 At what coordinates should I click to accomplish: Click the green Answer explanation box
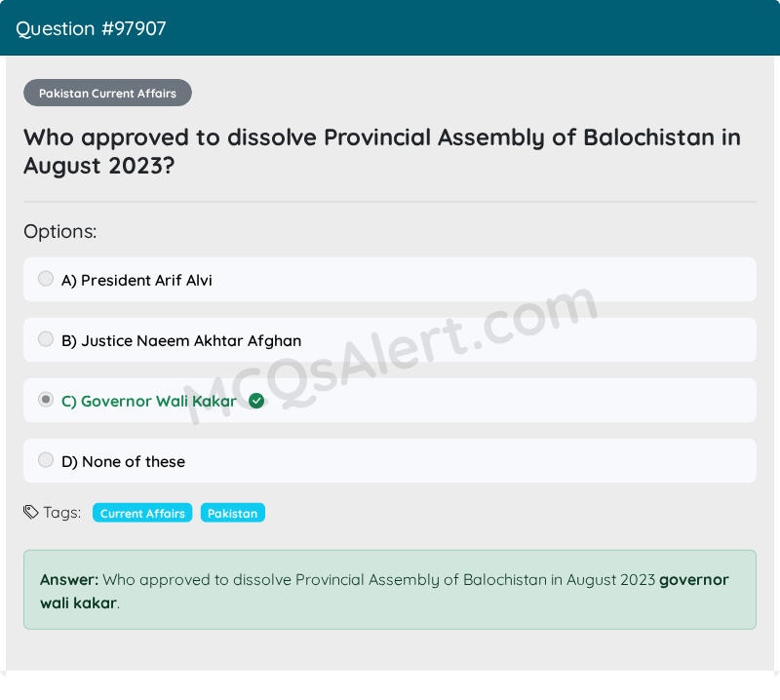(x=390, y=590)
